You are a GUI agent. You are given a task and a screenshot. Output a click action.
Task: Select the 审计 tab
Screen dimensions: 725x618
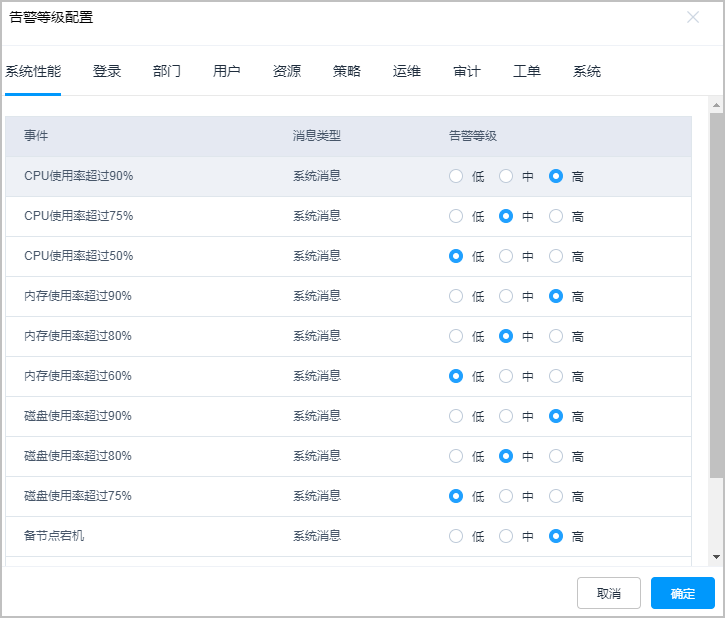click(467, 72)
